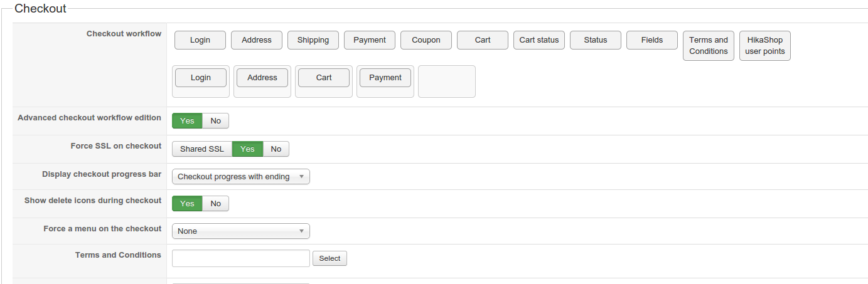Expand the Force a menu on the checkout dropdown

[x=240, y=231]
